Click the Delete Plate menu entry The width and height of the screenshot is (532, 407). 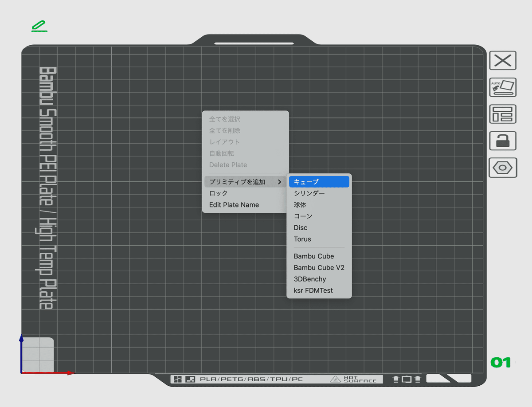coord(245,165)
